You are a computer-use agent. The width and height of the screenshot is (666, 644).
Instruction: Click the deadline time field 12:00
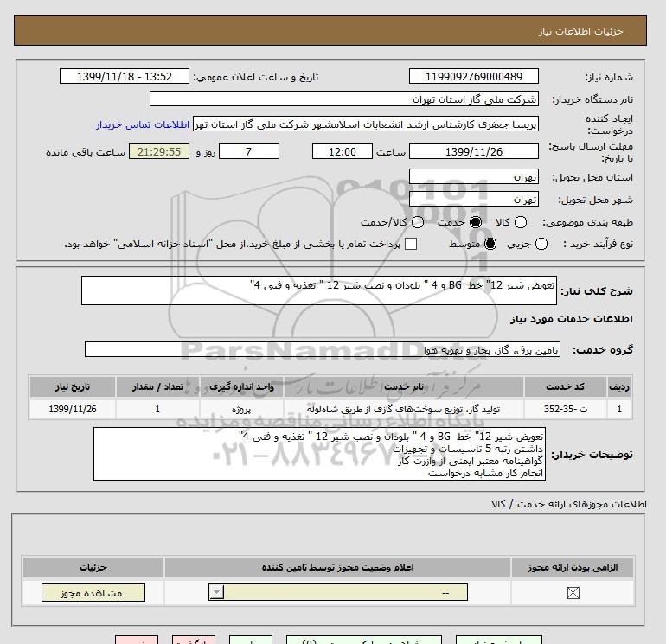click(x=343, y=151)
